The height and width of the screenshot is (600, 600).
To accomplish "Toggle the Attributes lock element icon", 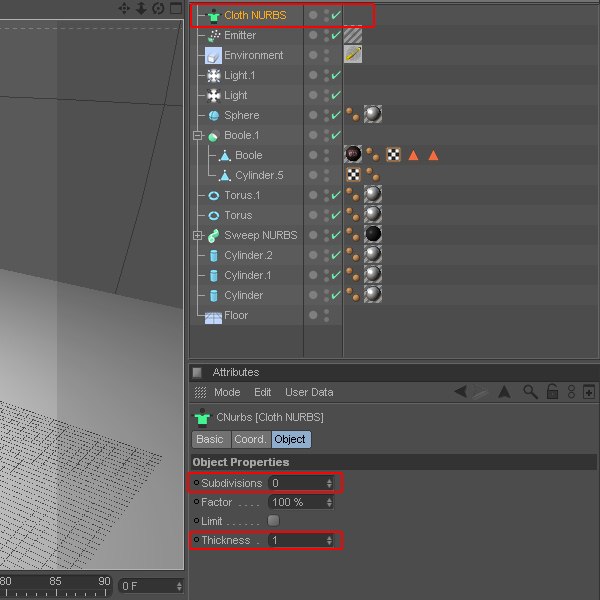I will click(552, 391).
